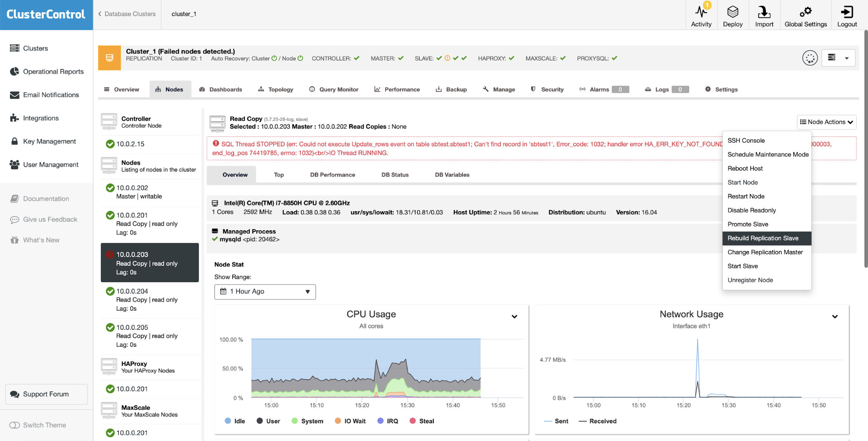Image resolution: width=868 pixels, height=441 pixels.
Task: Open the Logs tab
Action: click(x=667, y=90)
